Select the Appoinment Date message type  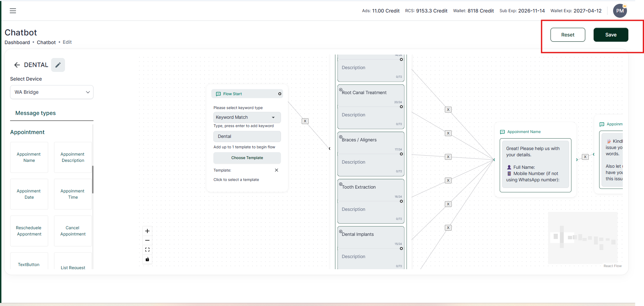[x=29, y=194]
